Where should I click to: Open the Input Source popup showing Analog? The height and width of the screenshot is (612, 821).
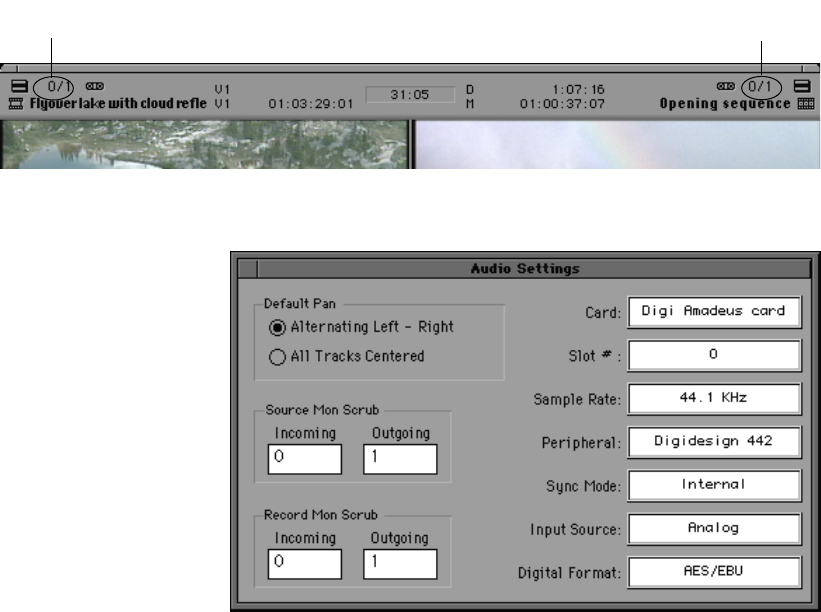pyautogui.click(x=714, y=529)
